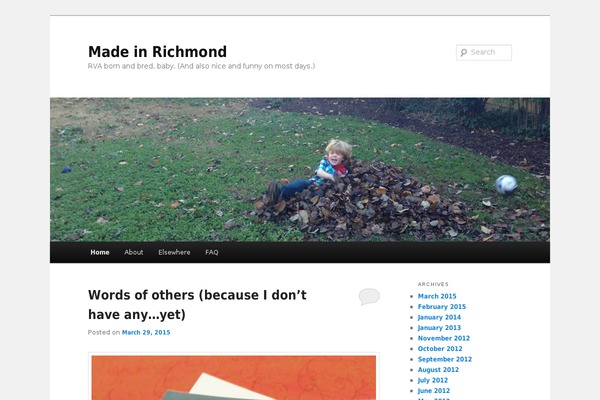Open the orange post image thumbnail
600x400 pixels.
coord(234,377)
